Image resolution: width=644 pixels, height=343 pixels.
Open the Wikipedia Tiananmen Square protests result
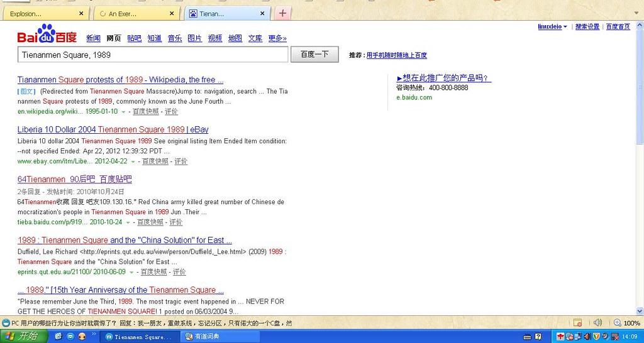(120, 80)
